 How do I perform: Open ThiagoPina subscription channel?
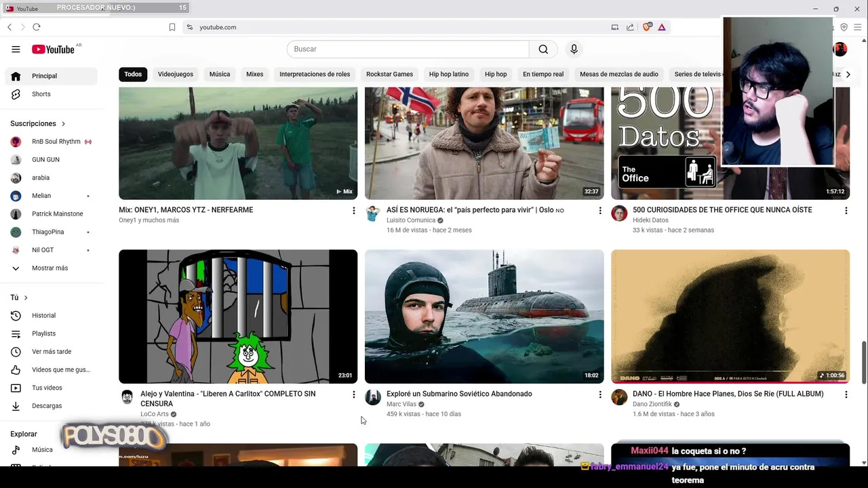pos(51,232)
